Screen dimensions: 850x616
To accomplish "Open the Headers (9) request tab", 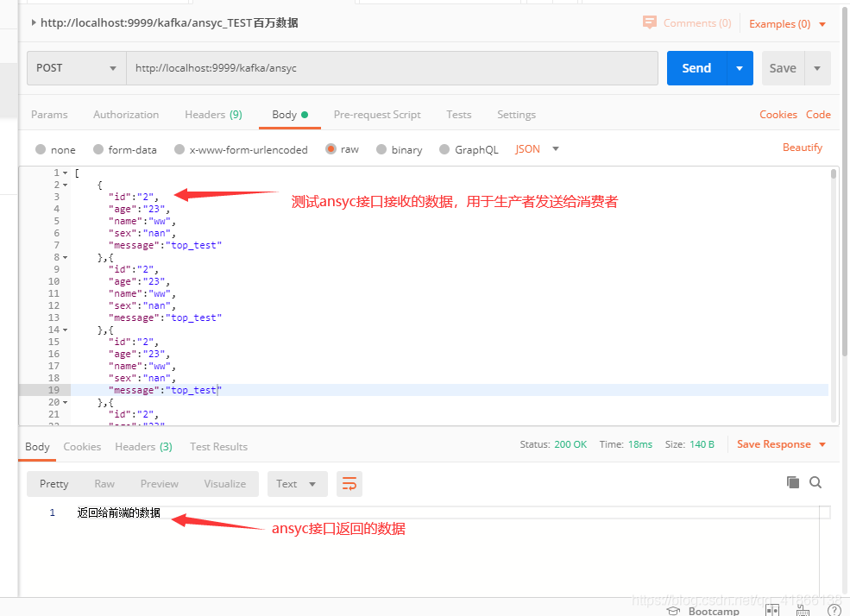I will [213, 115].
